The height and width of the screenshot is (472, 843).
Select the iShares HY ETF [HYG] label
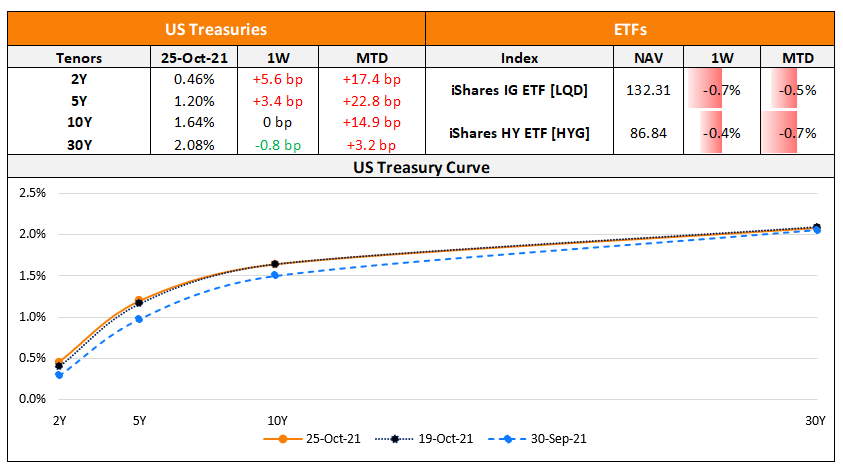click(518, 132)
